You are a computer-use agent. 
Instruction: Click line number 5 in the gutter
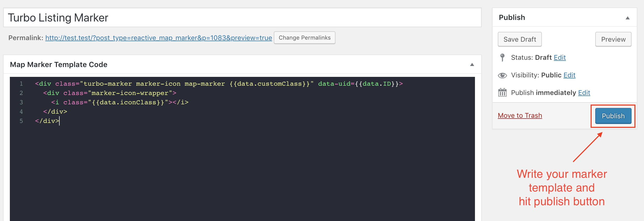21,121
